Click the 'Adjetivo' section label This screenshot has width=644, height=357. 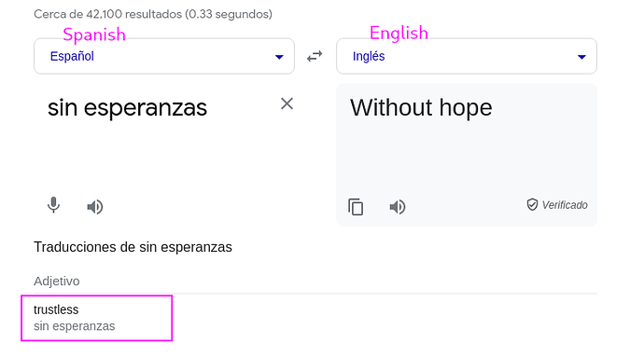[57, 281]
